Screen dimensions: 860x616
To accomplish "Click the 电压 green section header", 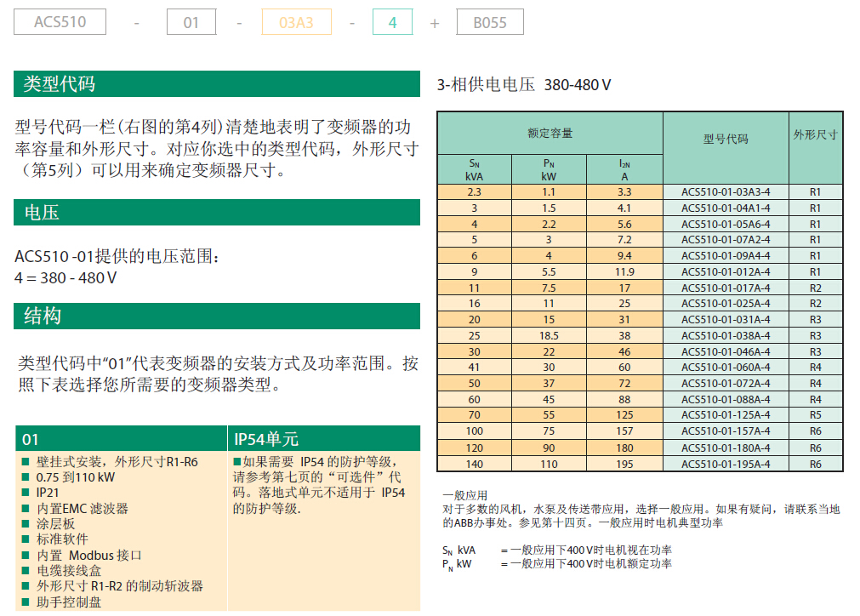I will (x=217, y=212).
